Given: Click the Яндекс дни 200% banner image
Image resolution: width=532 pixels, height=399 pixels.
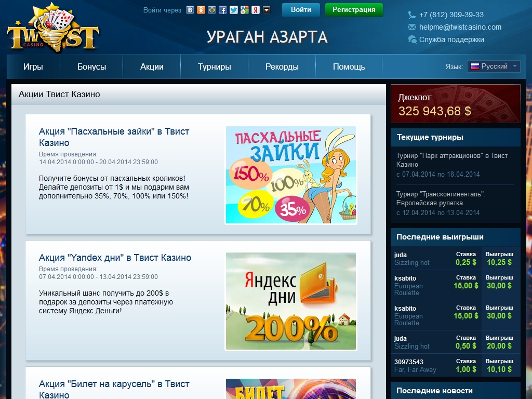Looking at the screenshot, I should (291, 301).
